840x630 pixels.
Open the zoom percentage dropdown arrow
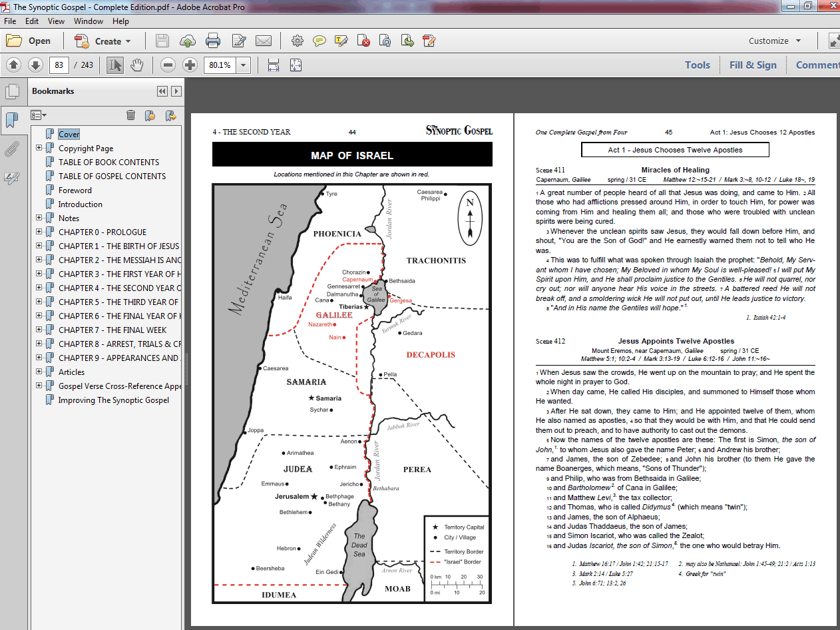click(244, 65)
